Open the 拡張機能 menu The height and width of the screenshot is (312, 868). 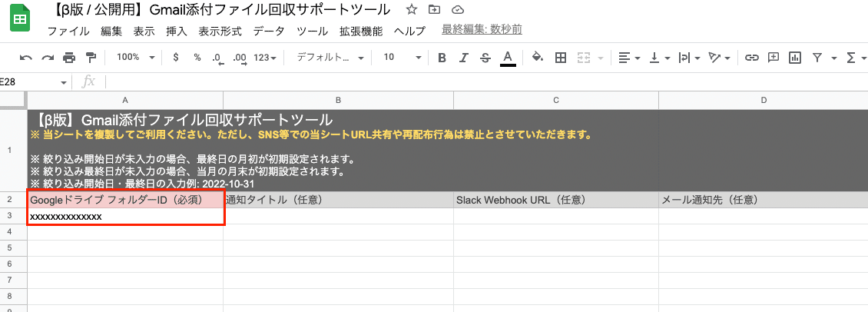coord(361,31)
